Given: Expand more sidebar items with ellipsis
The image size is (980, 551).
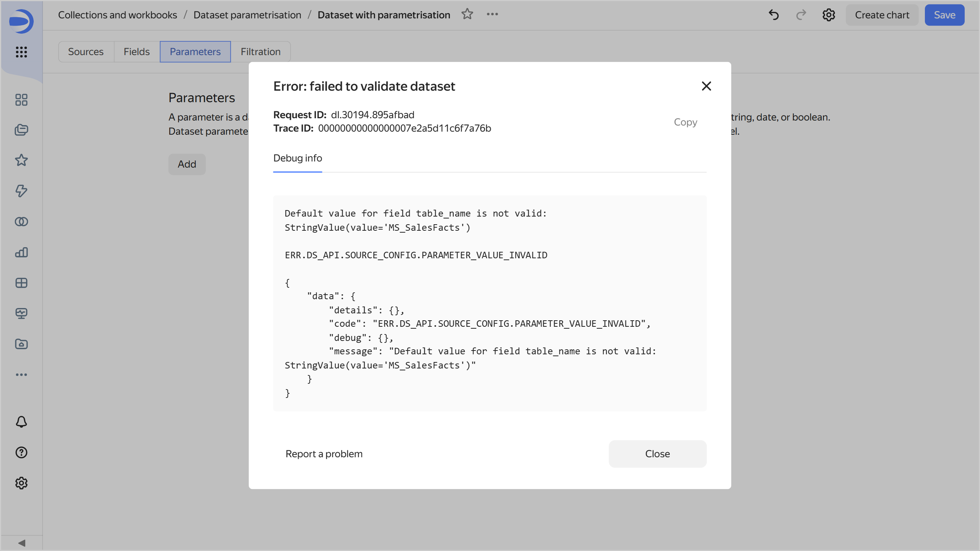Looking at the screenshot, I should [21, 375].
